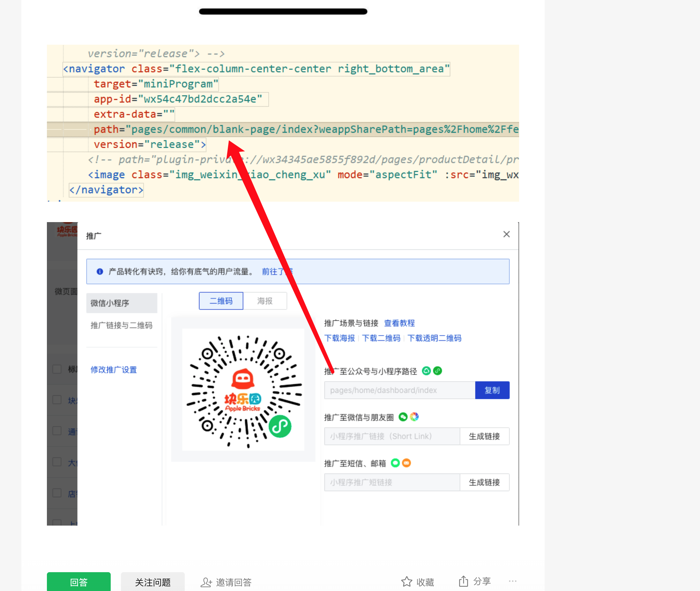
Task: Click the green 回答 button
Action: [x=79, y=582]
